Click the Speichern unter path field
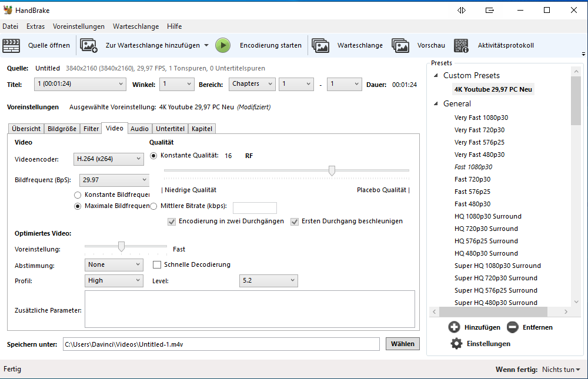The image size is (588, 379). click(x=221, y=344)
